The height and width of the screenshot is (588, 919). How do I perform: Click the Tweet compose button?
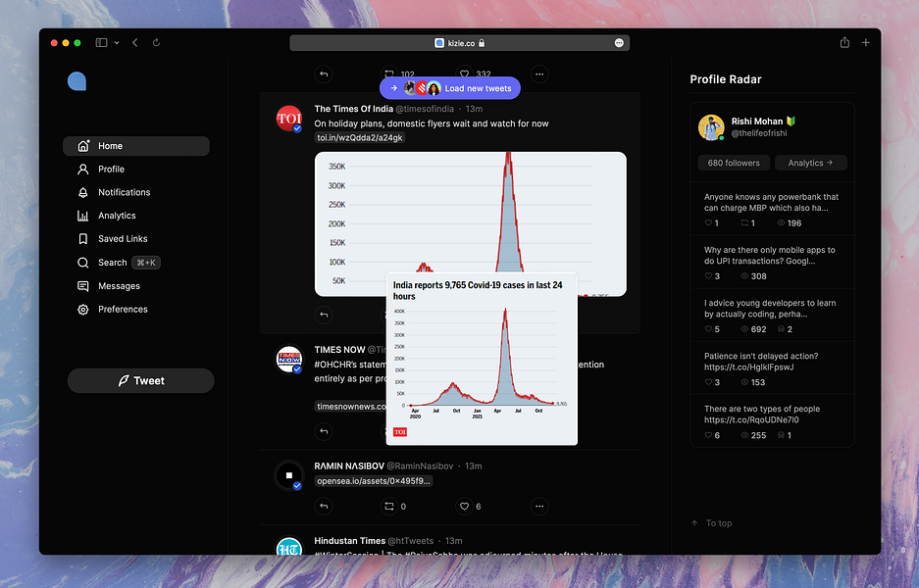pyautogui.click(x=140, y=380)
